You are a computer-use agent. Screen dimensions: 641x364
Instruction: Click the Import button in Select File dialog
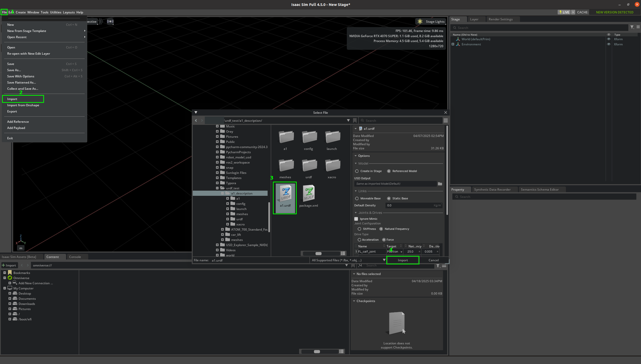point(403,260)
